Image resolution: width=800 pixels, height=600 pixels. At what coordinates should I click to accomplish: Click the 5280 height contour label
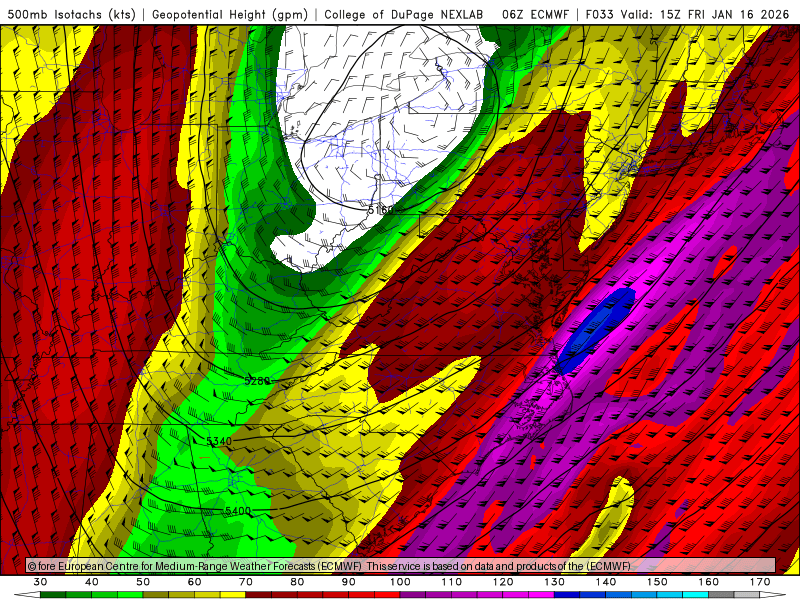(x=257, y=381)
